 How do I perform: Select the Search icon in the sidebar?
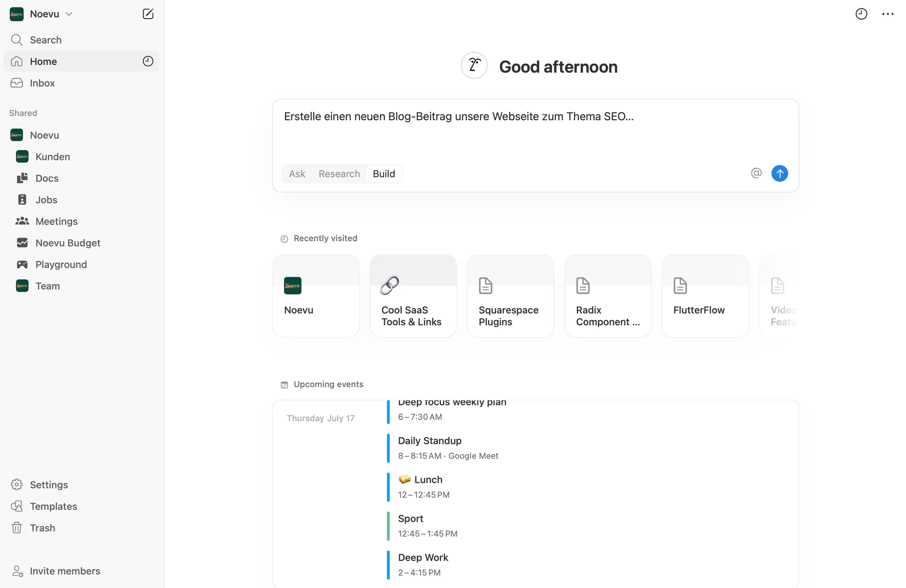(x=17, y=39)
